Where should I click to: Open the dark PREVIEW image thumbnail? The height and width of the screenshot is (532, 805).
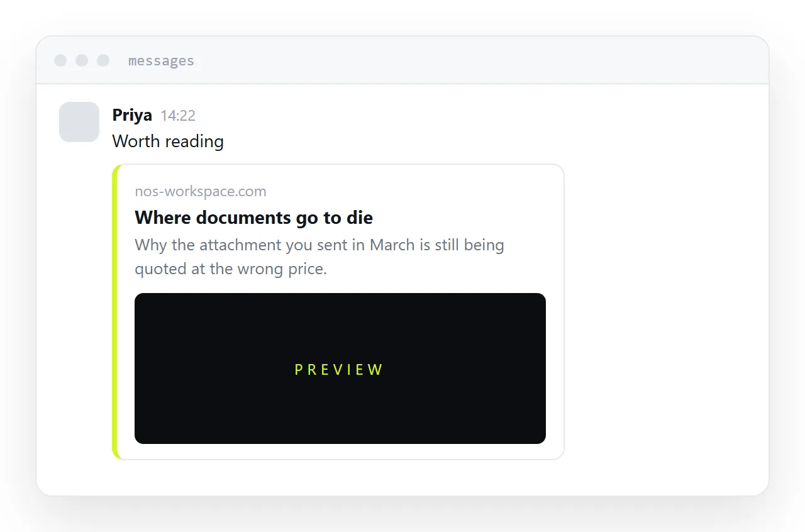340,369
